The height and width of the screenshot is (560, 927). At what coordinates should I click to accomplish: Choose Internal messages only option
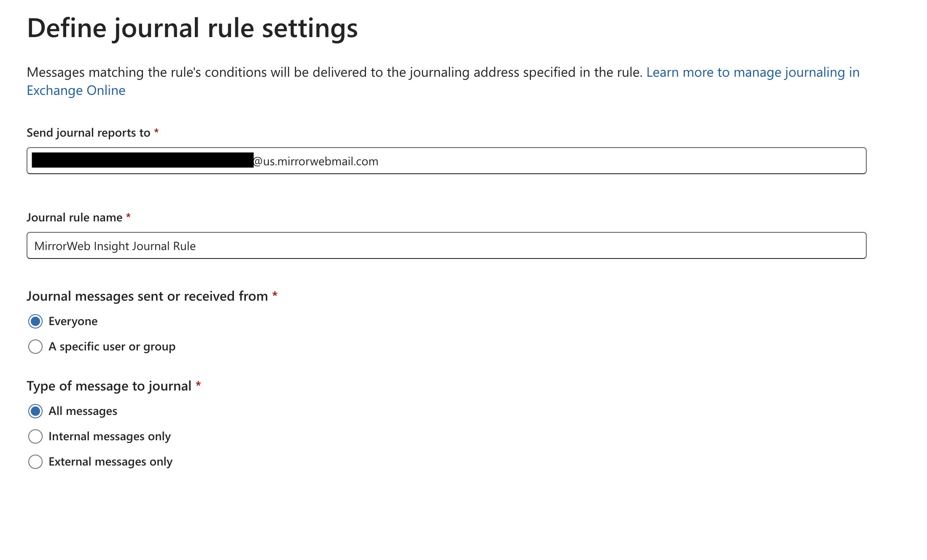pyautogui.click(x=35, y=436)
